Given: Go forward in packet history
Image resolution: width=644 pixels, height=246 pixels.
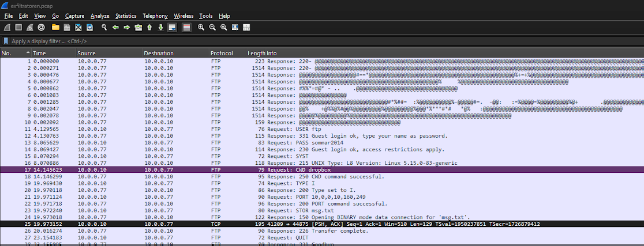Looking at the screenshot, I should (x=127, y=28).
